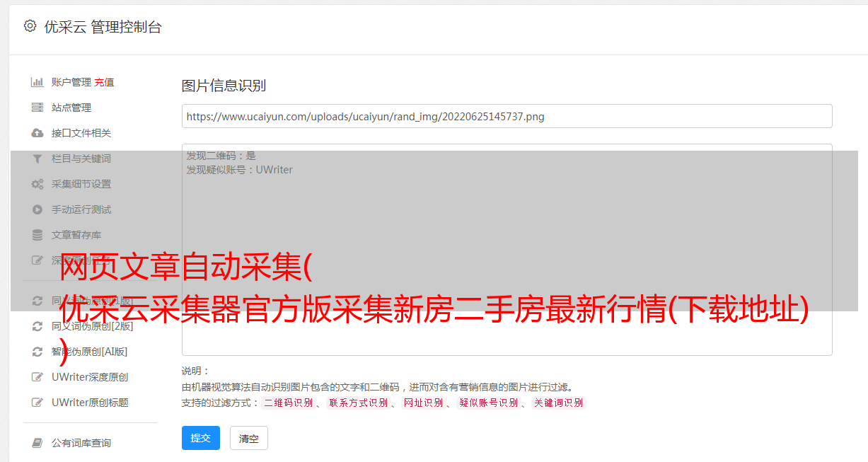Viewport: 868px width, 462px height.
Task: Click the 联系方式识别 tag
Action: point(358,403)
